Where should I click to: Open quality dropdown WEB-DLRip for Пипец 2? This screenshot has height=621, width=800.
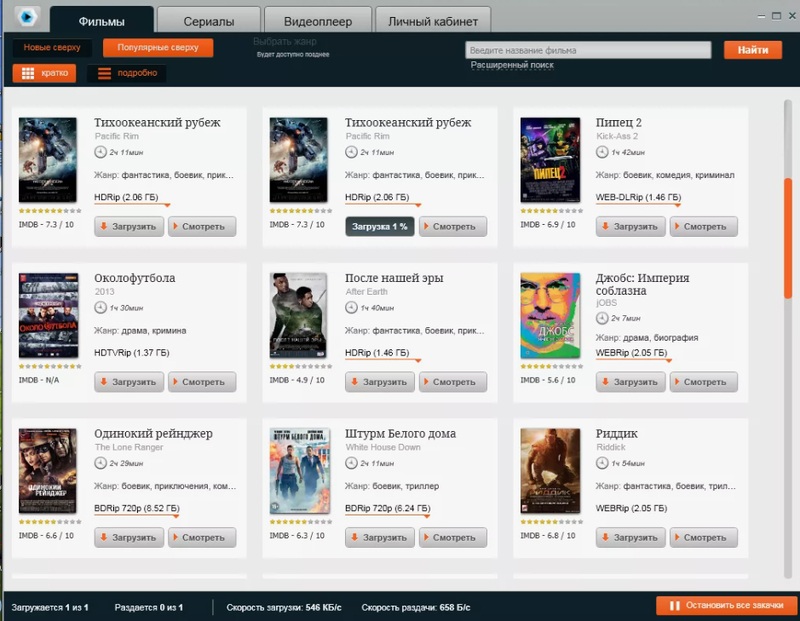point(638,198)
